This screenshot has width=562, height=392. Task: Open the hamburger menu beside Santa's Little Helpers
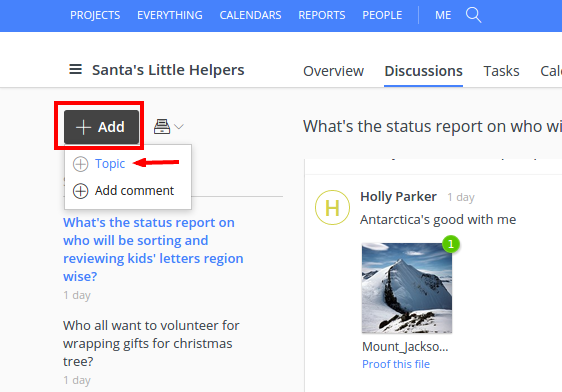coord(75,69)
